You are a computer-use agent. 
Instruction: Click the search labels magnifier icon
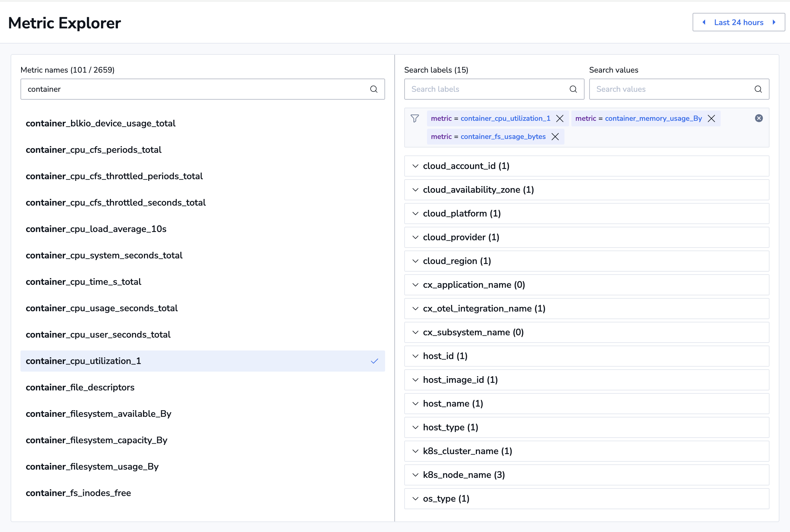pyautogui.click(x=573, y=89)
